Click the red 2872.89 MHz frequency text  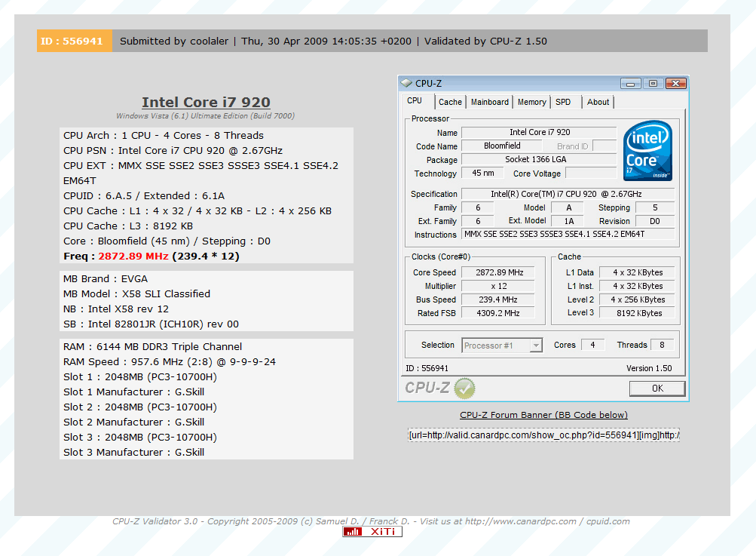[x=133, y=256]
